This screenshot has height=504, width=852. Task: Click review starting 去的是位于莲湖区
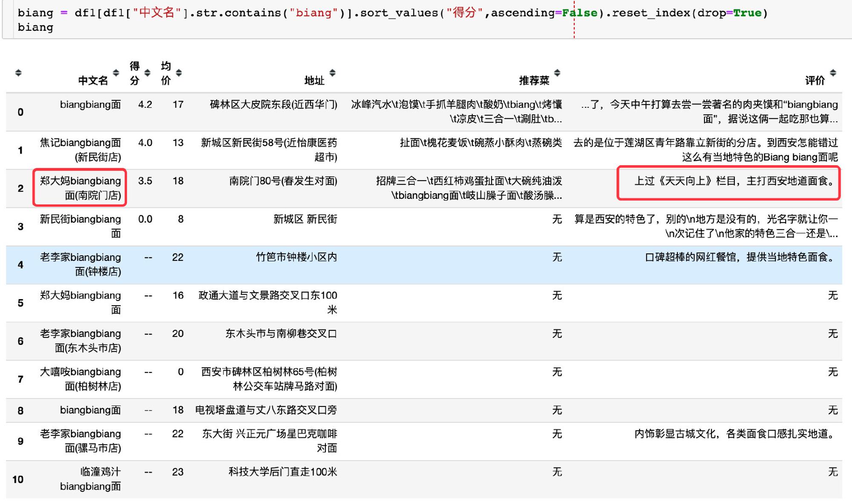[x=705, y=150]
